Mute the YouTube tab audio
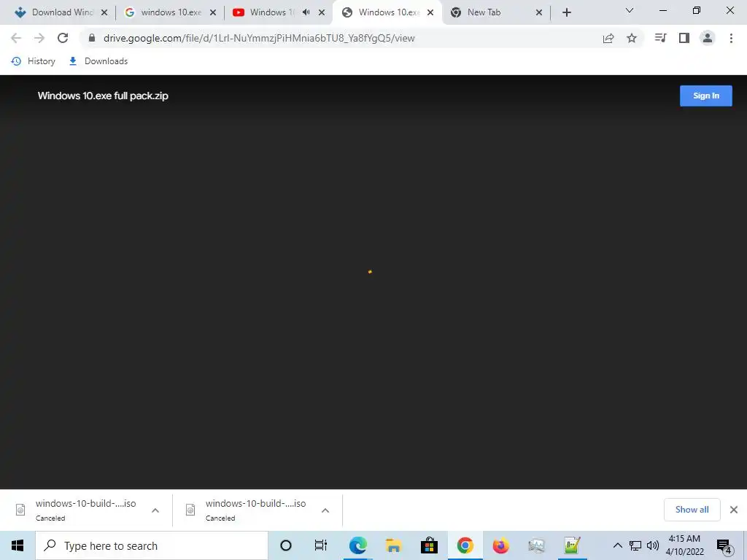Viewport: 747px width, 560px height. coord(306,12)
